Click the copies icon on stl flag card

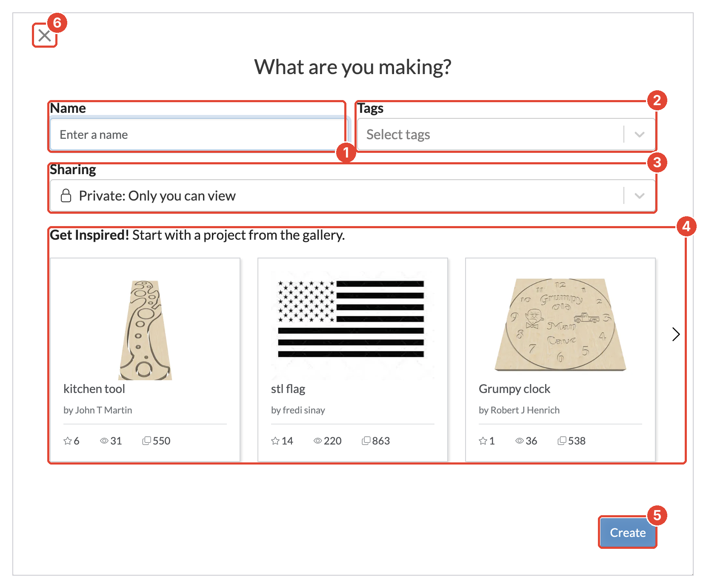(x=366, y=441)
